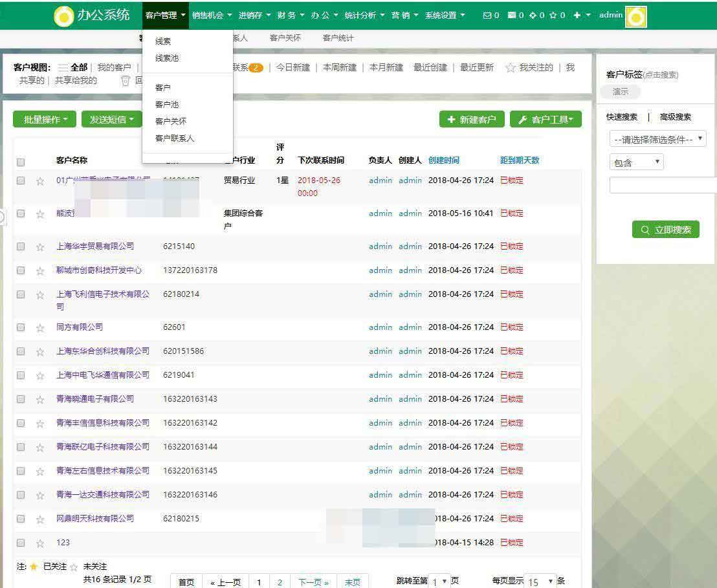Open the 批量操作 dropdown button

click(45, 120)
